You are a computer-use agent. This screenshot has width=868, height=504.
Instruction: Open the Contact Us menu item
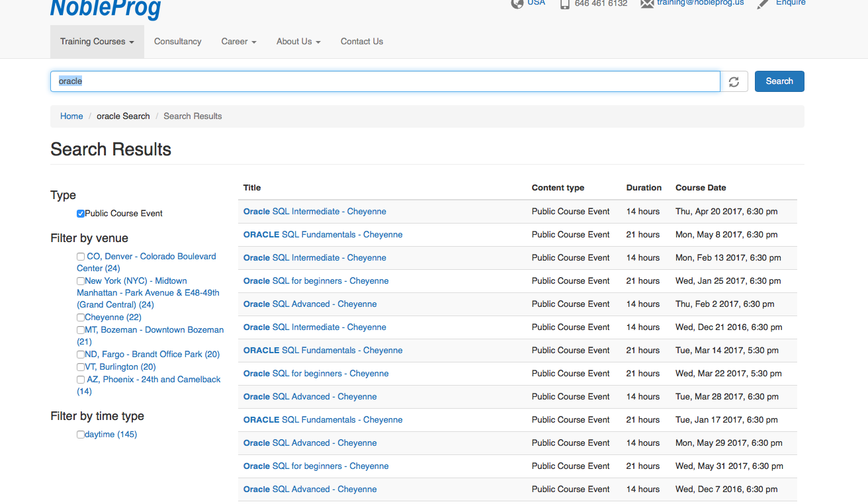[362, 42]
